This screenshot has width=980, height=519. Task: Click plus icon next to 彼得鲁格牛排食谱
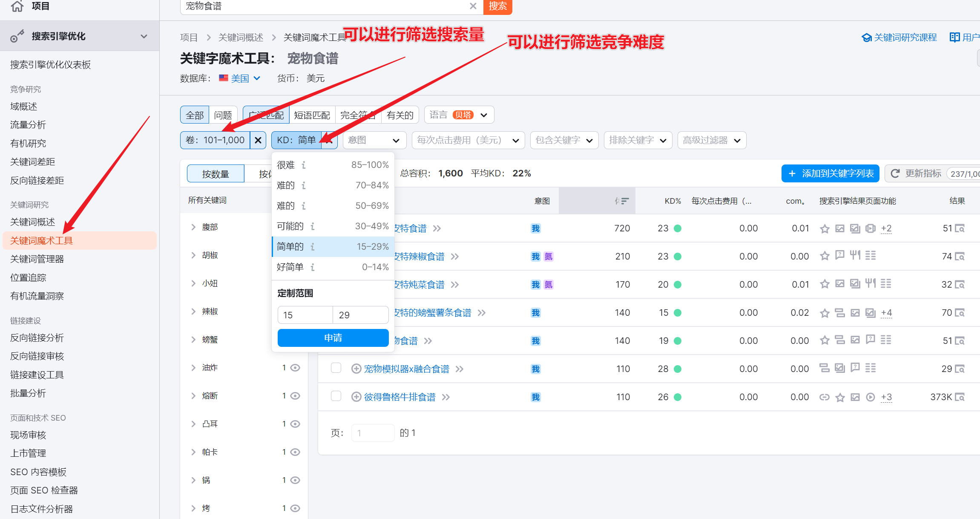click(x=356, y=397)
